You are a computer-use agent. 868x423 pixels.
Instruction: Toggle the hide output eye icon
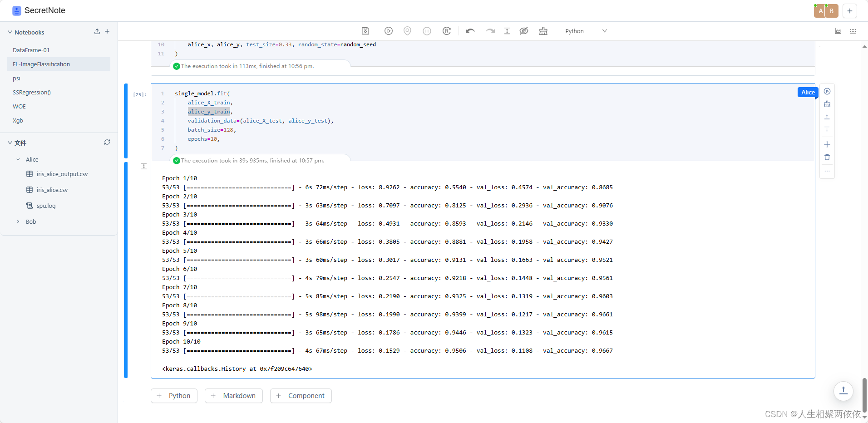[x=524, y=31]
